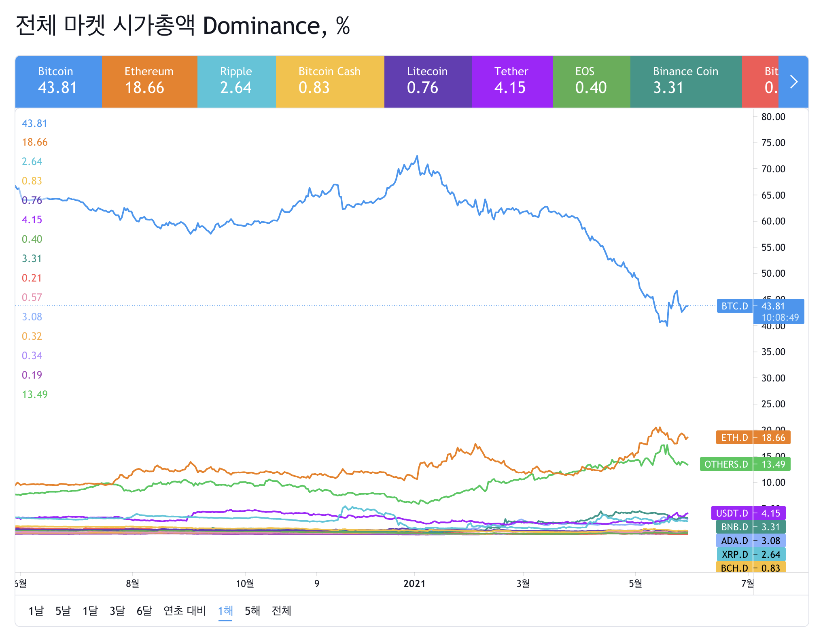Click the ETH.D series label

(x=735, y=438)
